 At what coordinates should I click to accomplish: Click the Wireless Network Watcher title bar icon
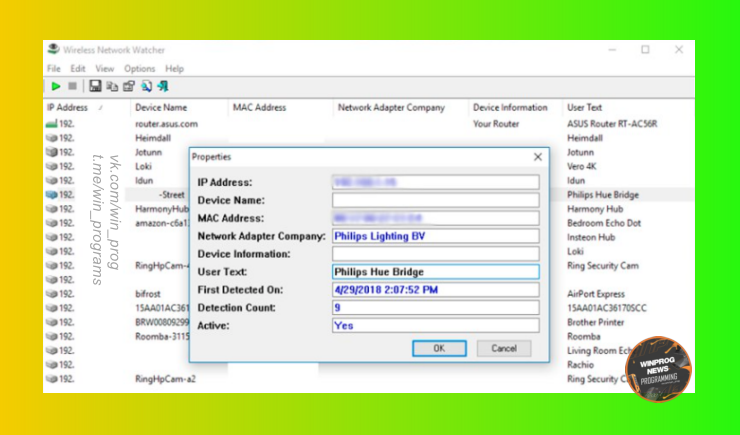point(53,50)
